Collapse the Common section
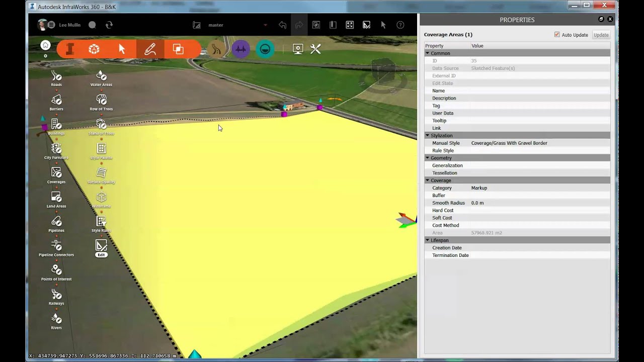This screenshot has height=362, width=644. (428, 53)
